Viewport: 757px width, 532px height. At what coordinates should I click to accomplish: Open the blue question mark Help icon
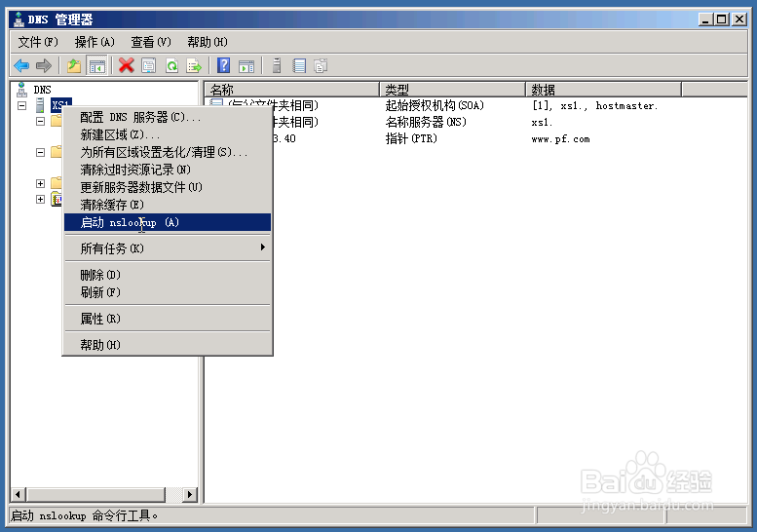[x=223, y=65]
